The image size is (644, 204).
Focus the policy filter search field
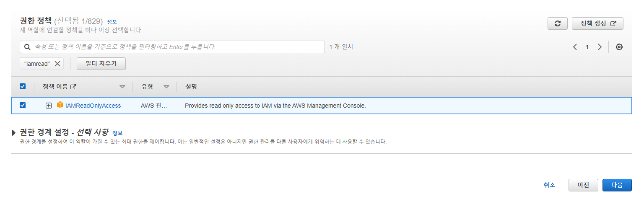[x=172, y=47]
